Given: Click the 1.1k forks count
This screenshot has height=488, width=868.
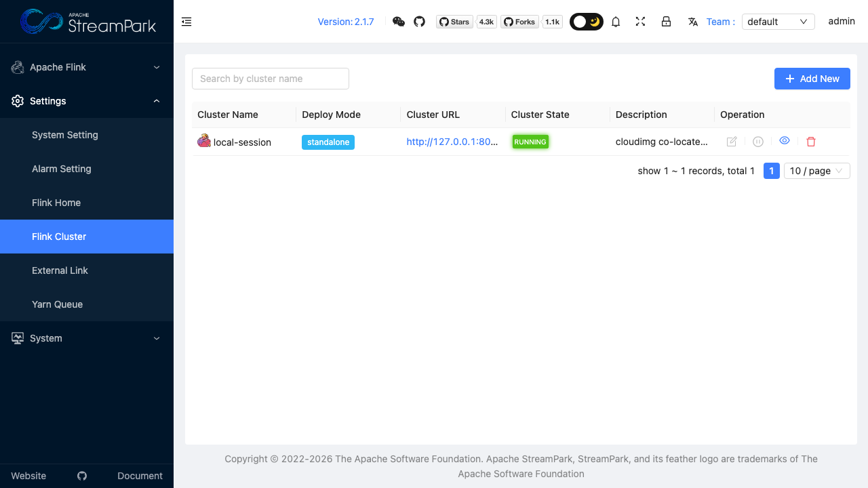Looking at the screenshot, I should tap(553, 22).
